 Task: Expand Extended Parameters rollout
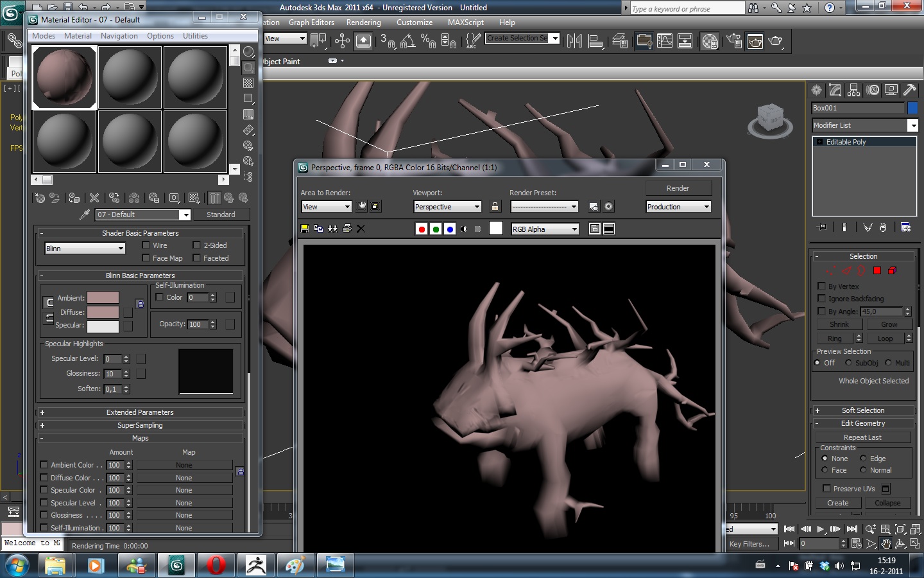pyautogui.click(x=140, y=412)
